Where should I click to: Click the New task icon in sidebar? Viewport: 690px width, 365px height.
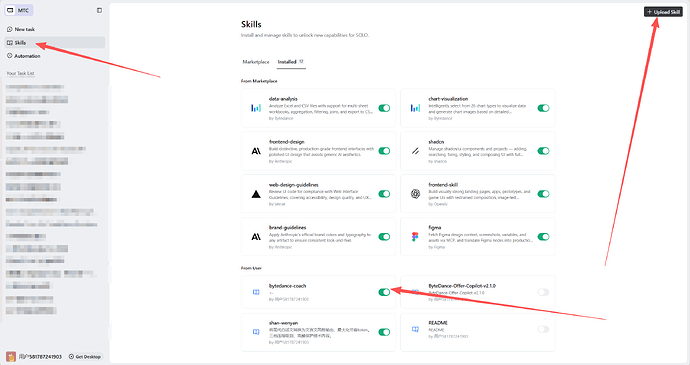pyautogui.click(x=9, y=29)
